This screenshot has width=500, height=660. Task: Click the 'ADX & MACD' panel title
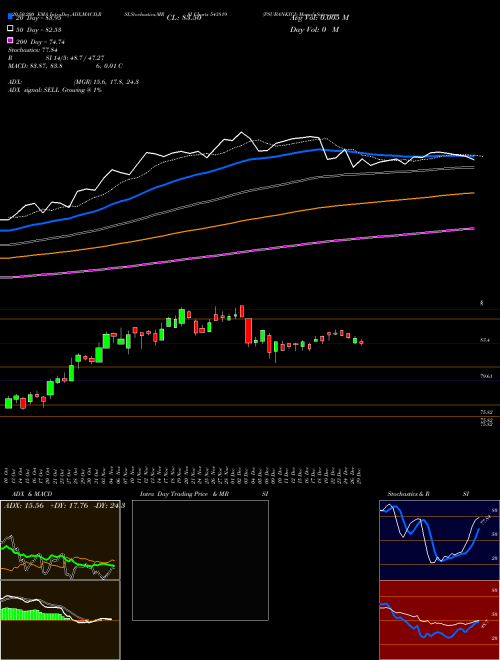pos(32,494)
